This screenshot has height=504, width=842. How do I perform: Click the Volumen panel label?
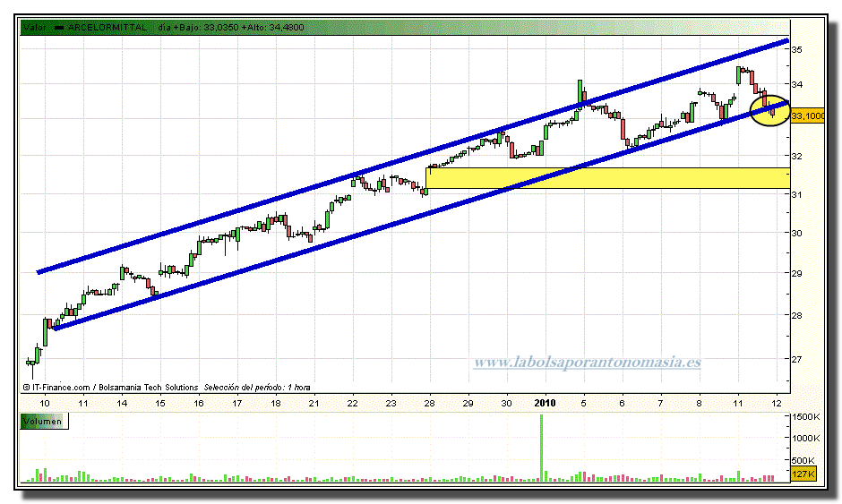43,419
